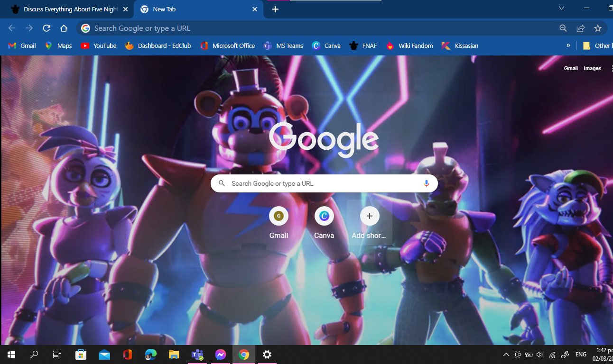The width and height of the screenshot is (613, 364).
Task: Close the Five Nights discussion tab
Action: [125, 9]
